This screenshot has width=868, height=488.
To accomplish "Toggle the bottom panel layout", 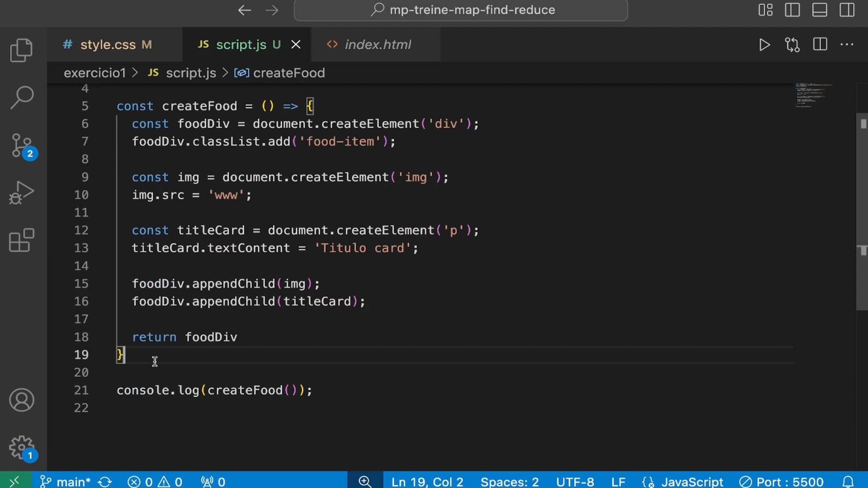I will [819, 10].
